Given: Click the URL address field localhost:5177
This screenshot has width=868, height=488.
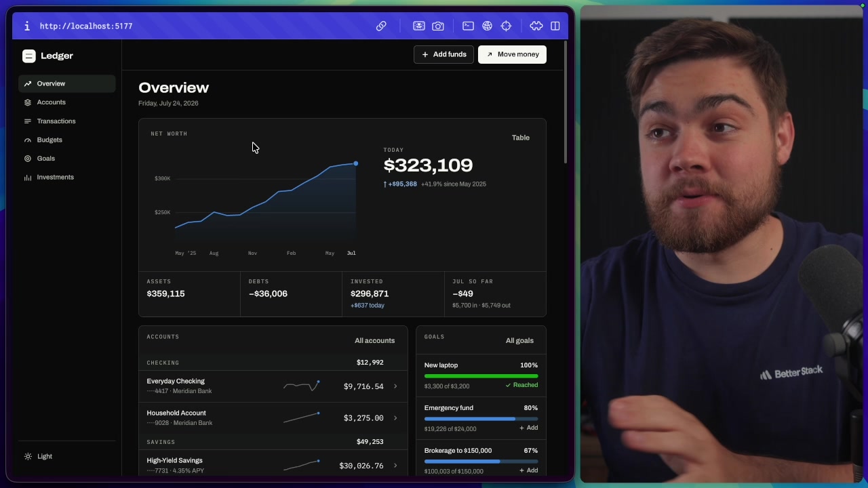Looking at the screenshot, I should coord(86,26).
